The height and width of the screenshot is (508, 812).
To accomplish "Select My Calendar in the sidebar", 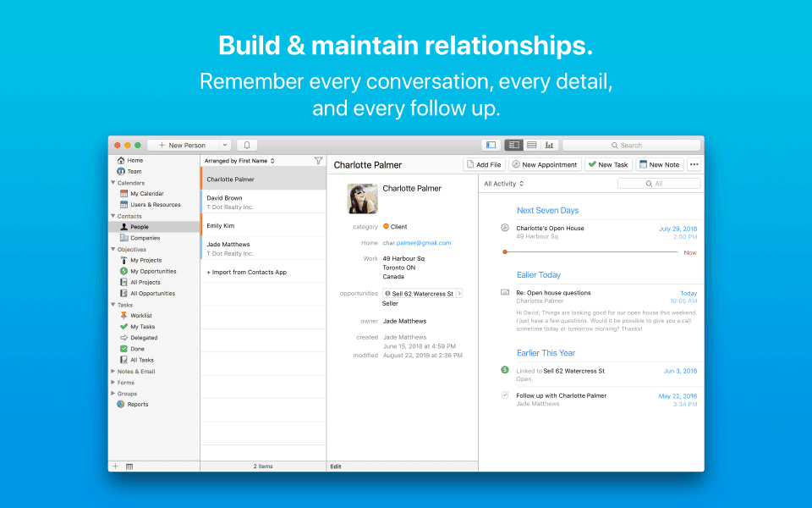I will pos(146,193).
